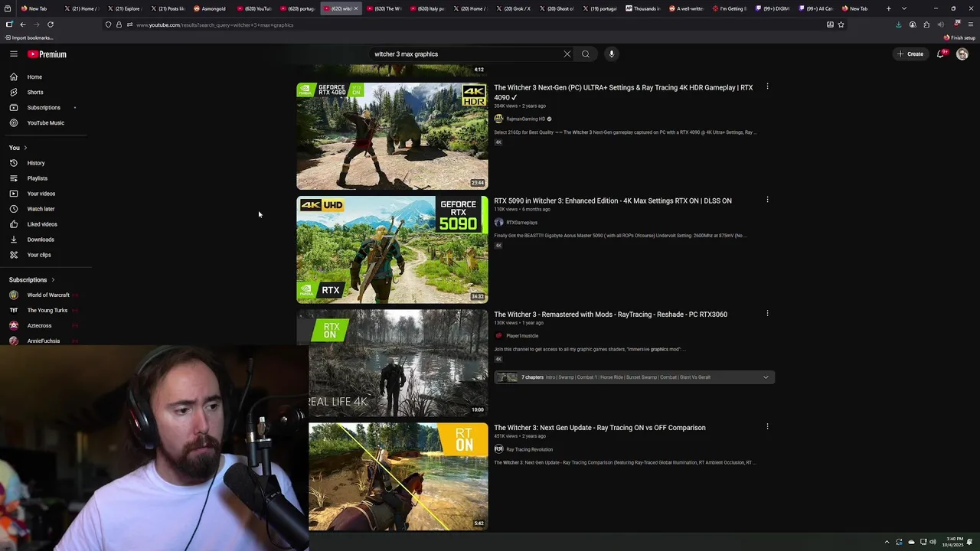The image size is (980, 551).
Task: Open system volume in taskbar tray
Action: [x=933, y=543]
